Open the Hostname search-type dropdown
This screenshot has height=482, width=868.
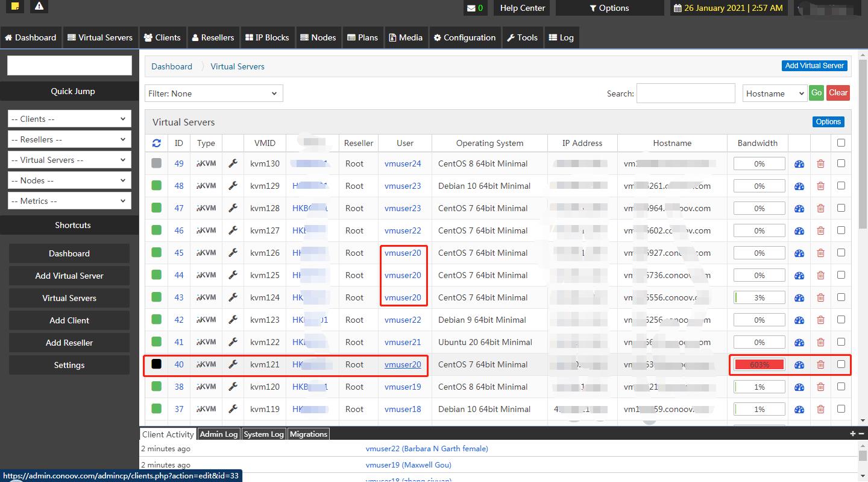click(775, 94)
